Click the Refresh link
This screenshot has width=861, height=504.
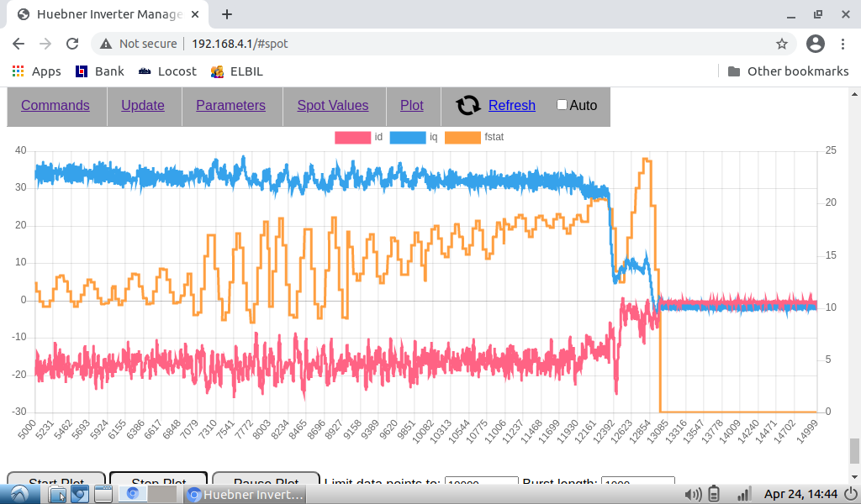pyautogui.click(x=511, y=105)
